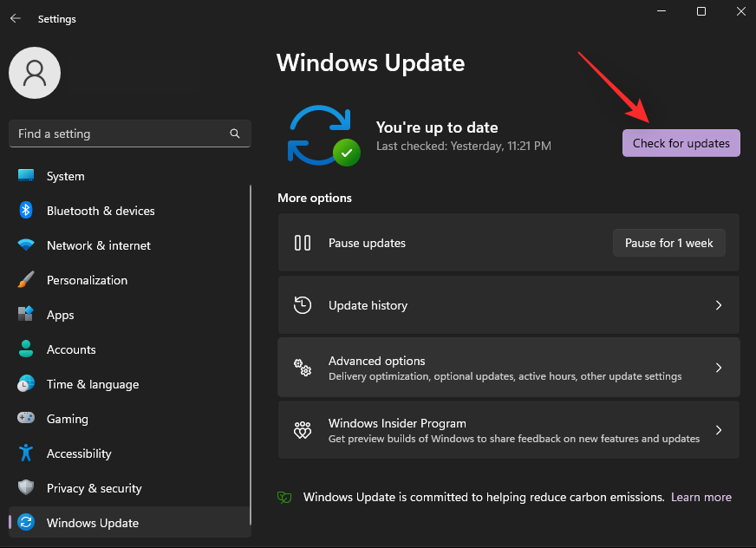Select the System icon in sidebar
Viewport: 756px width, 548px height.
(x=26, y=176)
